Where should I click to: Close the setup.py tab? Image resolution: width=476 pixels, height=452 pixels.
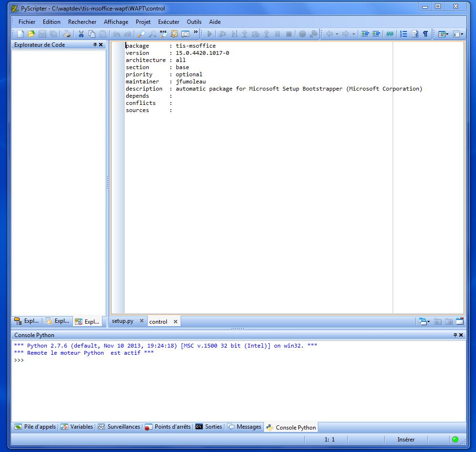(x=142, y=321)
